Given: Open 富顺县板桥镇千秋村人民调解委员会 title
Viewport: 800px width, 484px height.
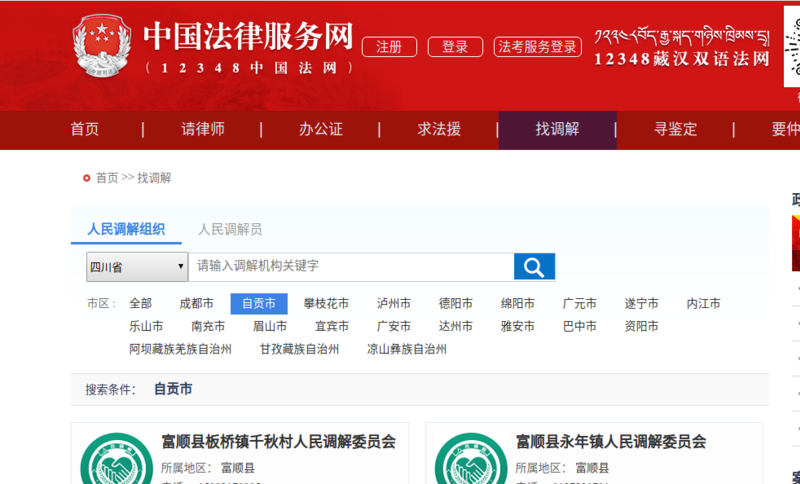Looking at the screenshot, I should tap(279, 442).
